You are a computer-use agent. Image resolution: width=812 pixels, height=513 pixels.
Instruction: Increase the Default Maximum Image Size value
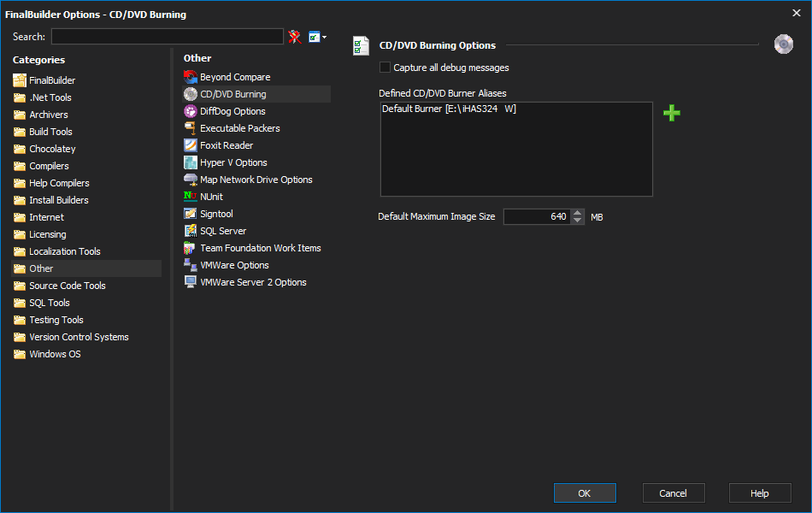tap(578, 212)
